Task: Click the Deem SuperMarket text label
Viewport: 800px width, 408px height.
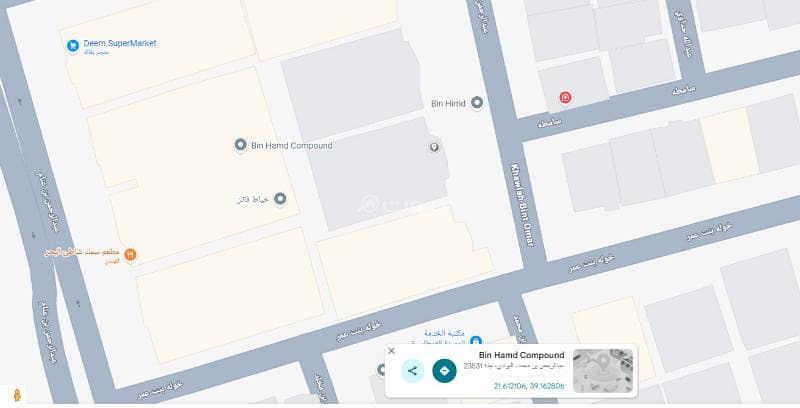Action: [x=120, y=43]
